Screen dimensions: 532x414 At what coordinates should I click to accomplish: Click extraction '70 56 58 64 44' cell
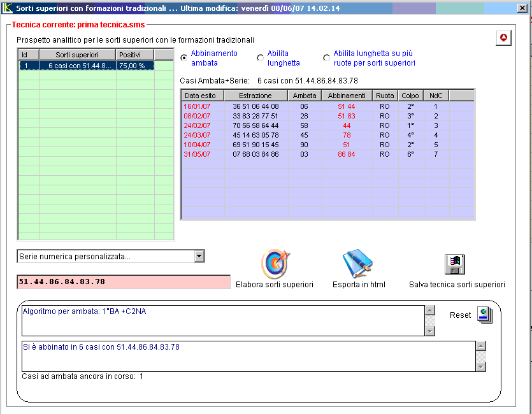coord(256,125)
